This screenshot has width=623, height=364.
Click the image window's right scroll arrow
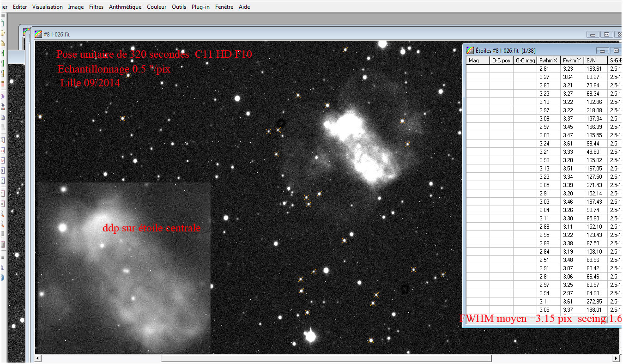(615, 358)
